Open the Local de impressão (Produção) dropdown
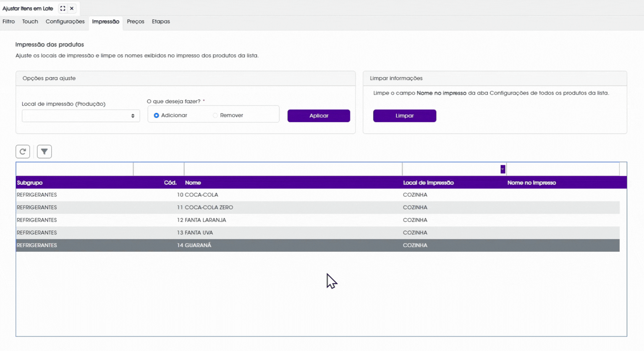 click(81, 116)
